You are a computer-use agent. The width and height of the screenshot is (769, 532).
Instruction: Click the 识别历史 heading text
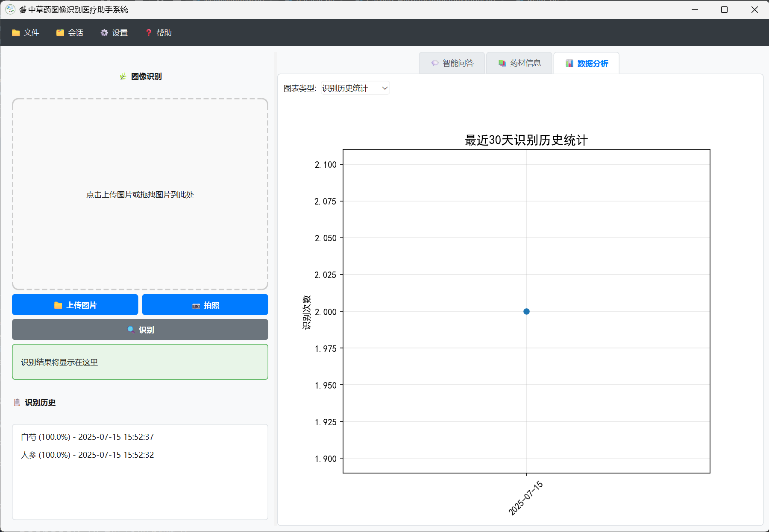click(x=40, y=403)
